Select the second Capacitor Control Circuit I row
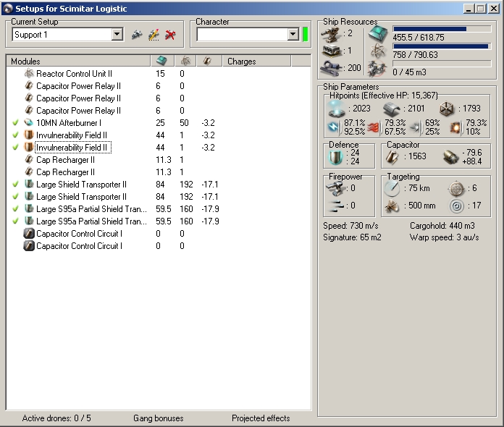 [159, 246]
